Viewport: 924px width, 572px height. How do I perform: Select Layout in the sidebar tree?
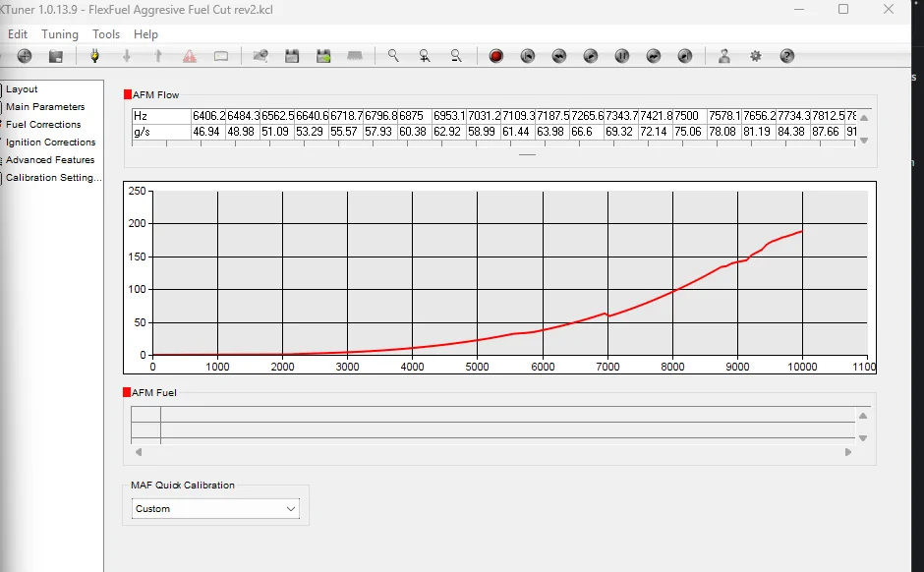point(22,89)
